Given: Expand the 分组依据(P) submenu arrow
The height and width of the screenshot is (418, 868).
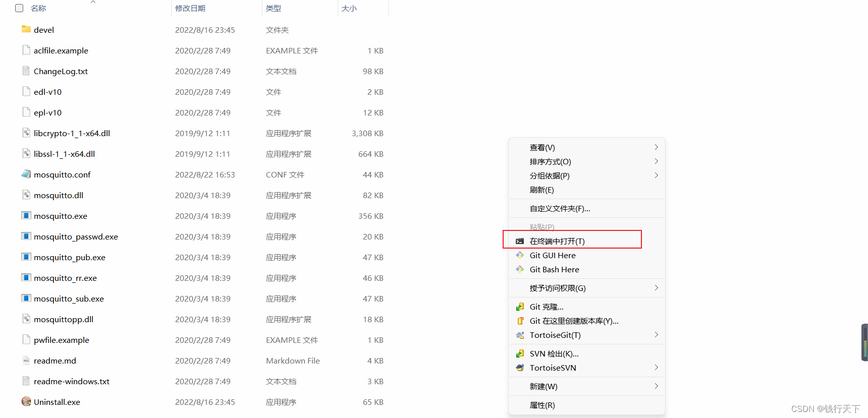Looking at the screenshot, I should 656,175.
